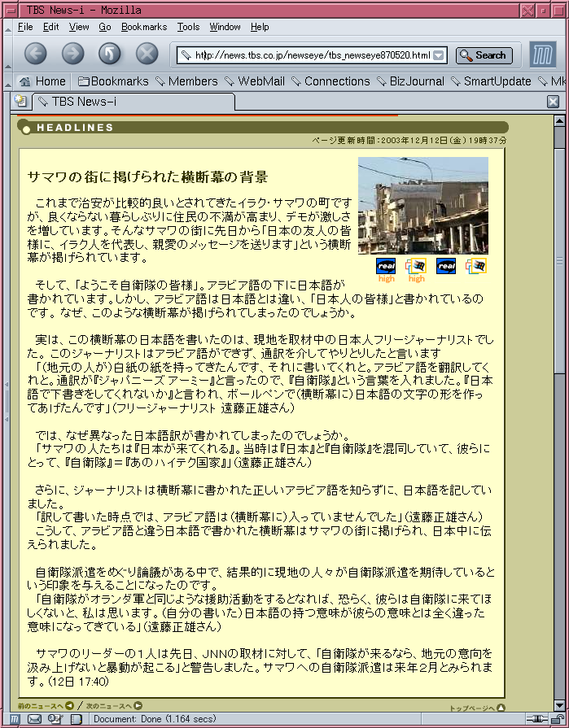The image size is (569, 728).
Task: Open the window menu at title bar left
Action: (12, 11)
